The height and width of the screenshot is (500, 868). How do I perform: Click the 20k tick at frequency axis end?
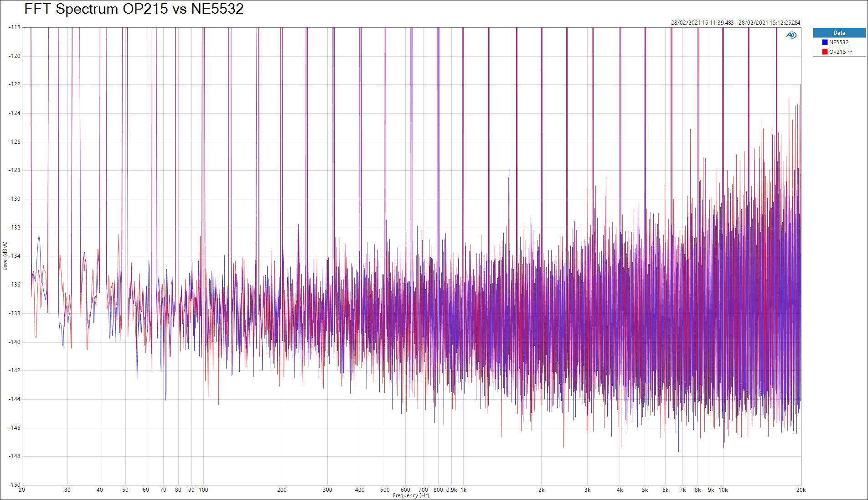point(801,490)
